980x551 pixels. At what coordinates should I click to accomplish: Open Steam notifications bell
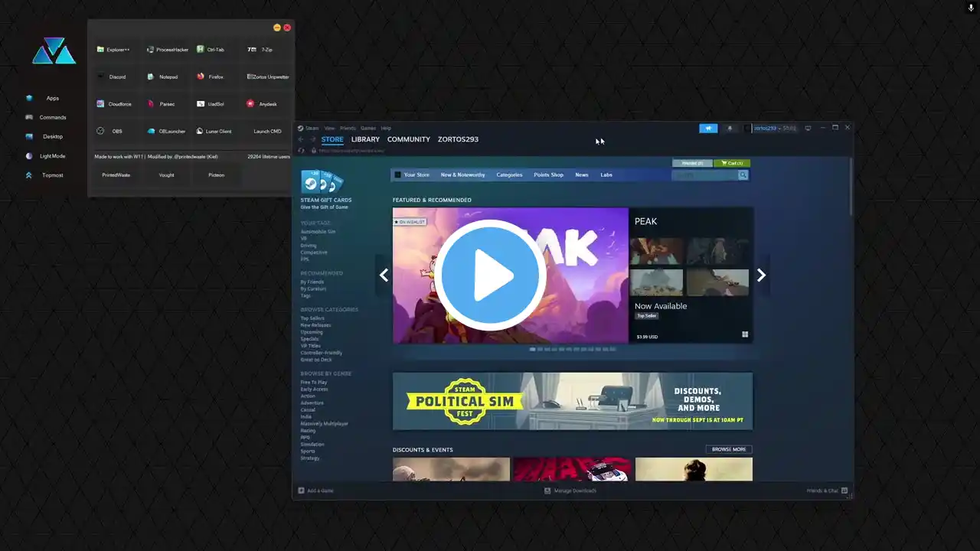(730, 129)
